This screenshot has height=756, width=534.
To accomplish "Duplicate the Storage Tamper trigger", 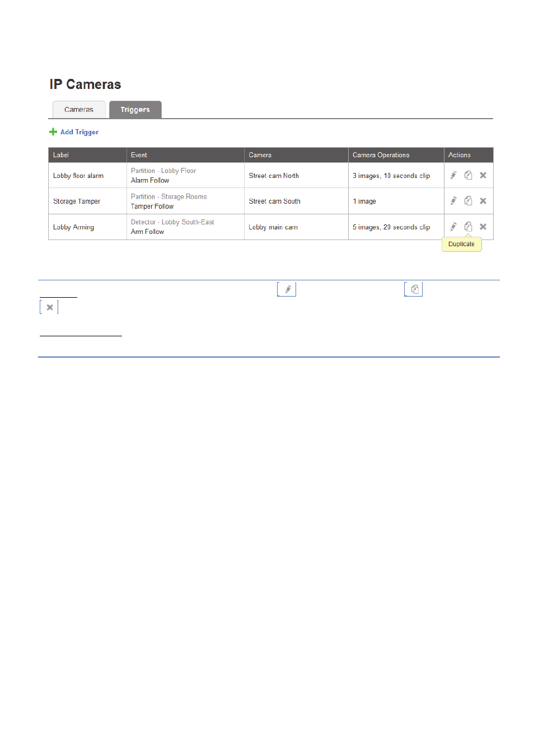I will [x=468, y=201].
